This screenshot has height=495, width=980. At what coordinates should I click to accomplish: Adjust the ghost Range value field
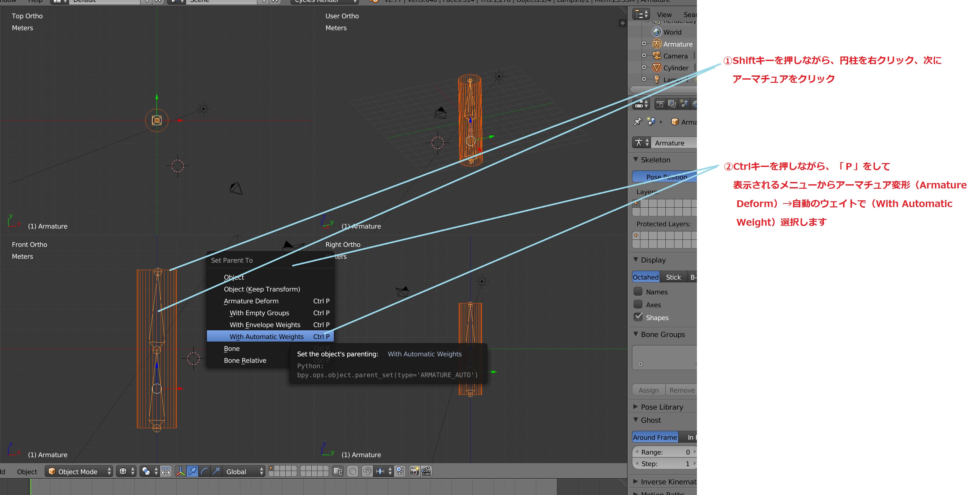(x=664, y=452)
